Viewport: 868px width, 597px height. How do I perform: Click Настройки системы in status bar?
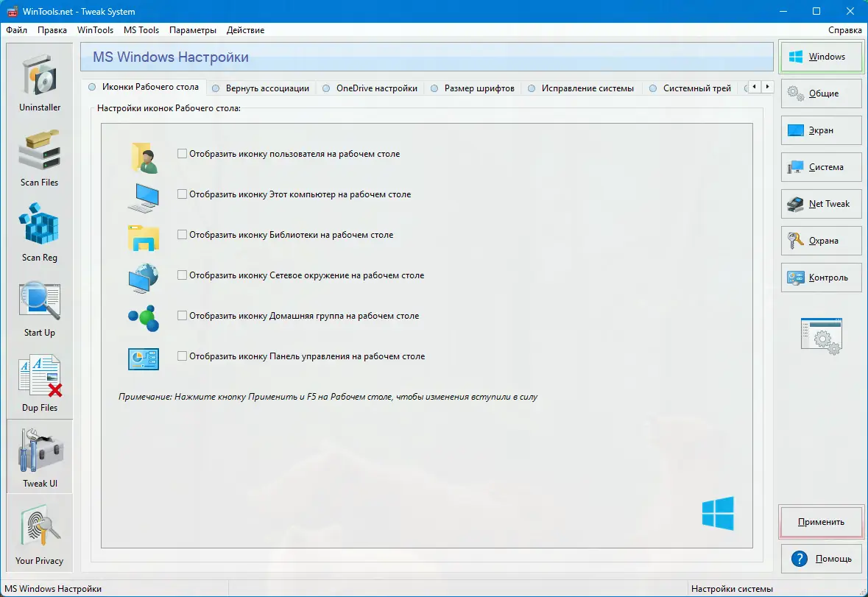732,589
